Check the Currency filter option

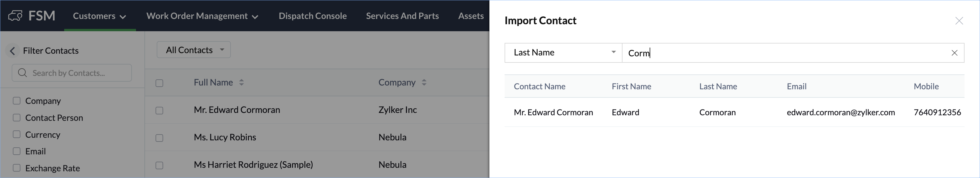coord(17,134)
